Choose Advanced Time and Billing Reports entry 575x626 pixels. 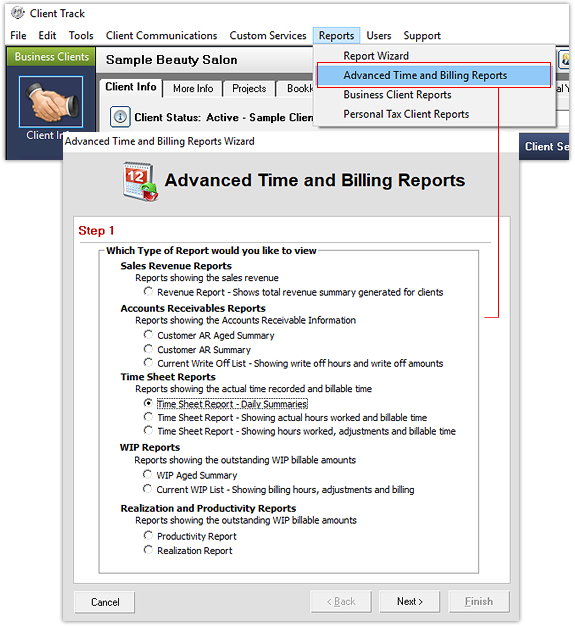(434, 75)
